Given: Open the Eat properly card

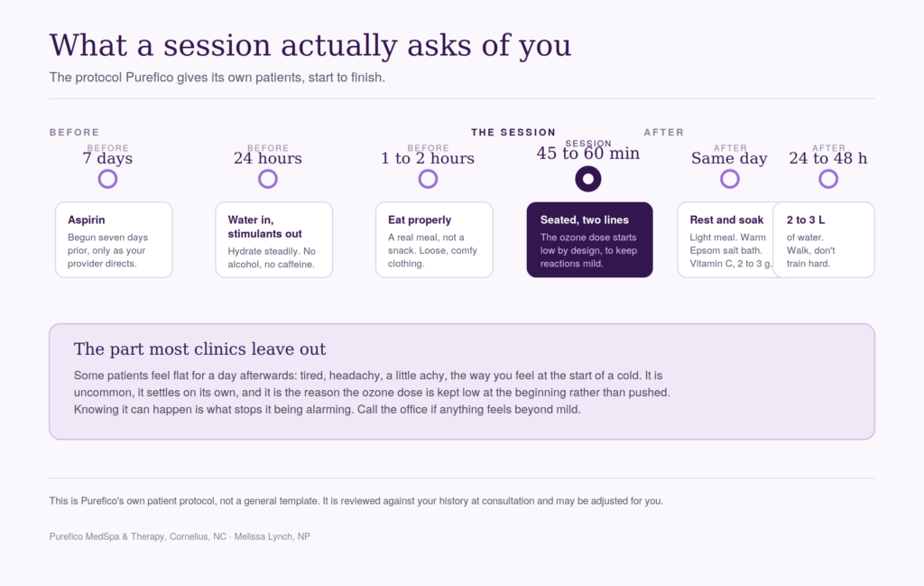Looking at the screenshot, I should coord(434,240).
